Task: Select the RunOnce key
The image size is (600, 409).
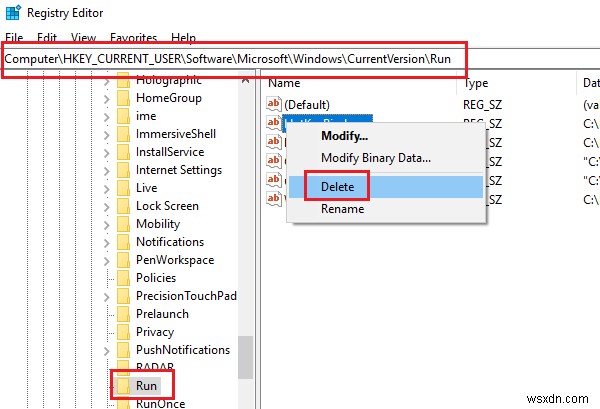Action: pos(160,404)
